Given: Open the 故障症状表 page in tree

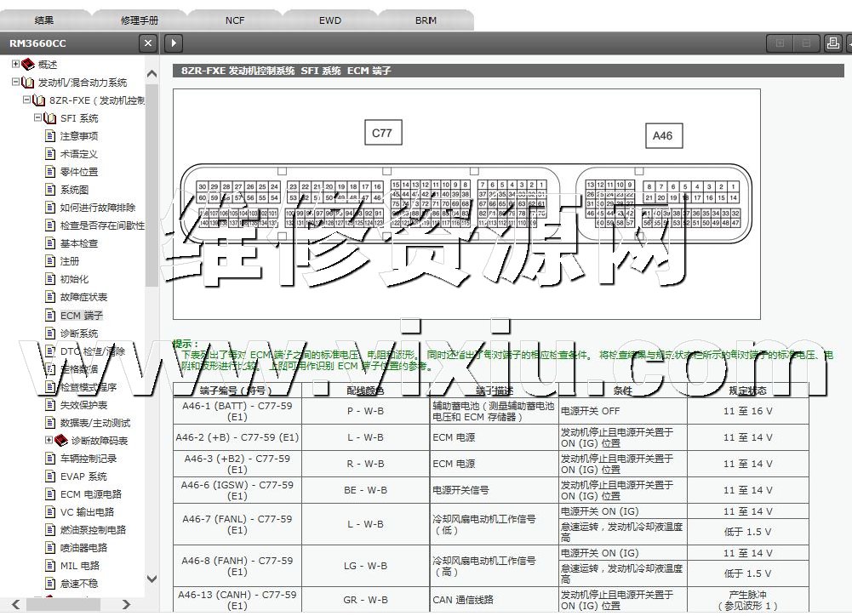Looking at the screenshot, I should point(83,298).
